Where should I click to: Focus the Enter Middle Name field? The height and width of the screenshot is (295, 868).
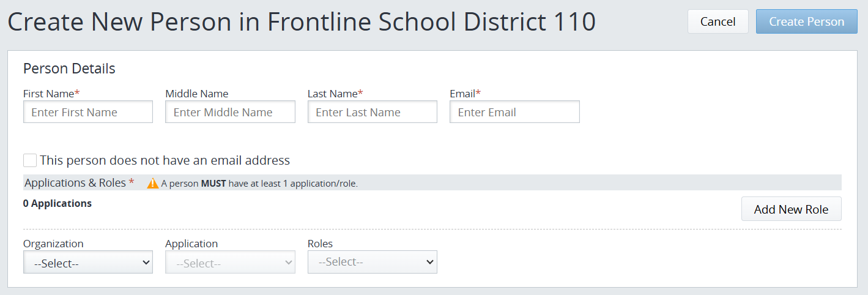230,112
